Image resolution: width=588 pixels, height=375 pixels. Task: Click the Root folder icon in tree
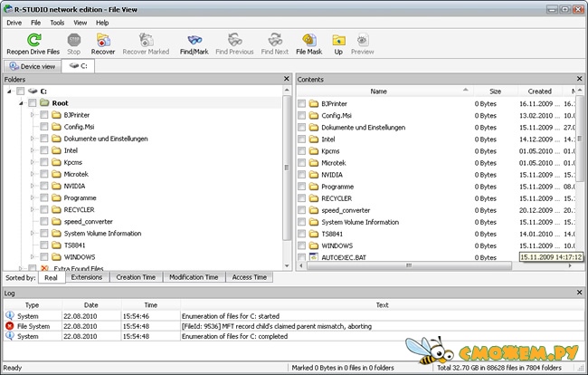44,102
